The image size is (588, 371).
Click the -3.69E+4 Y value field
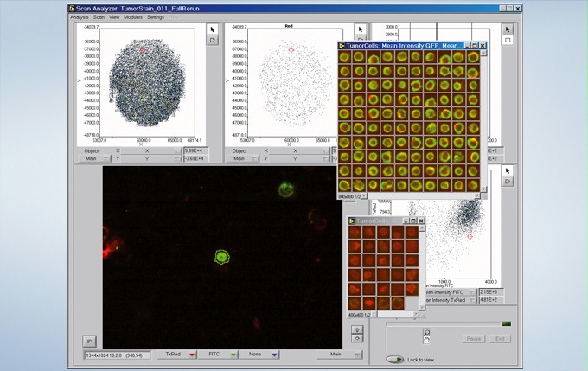pyautogui.click(x=195, y=158)
